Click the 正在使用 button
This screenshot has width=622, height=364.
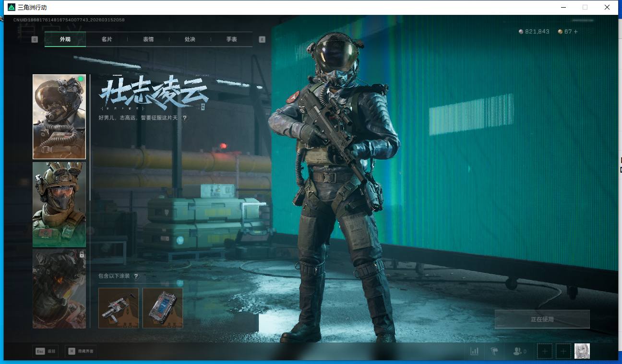[x=542, y=319]
